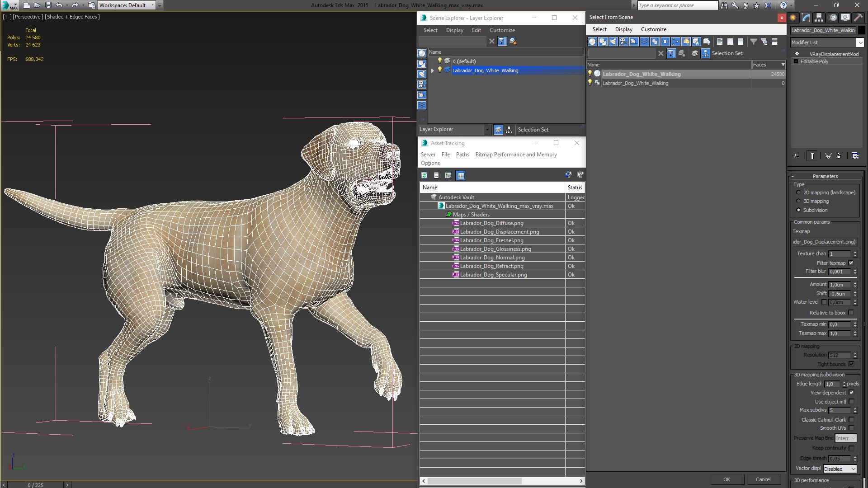Open the Utilities hammer panel tab
The width and height of the screenshot is (868, 488).
click(x=859, y=18)
